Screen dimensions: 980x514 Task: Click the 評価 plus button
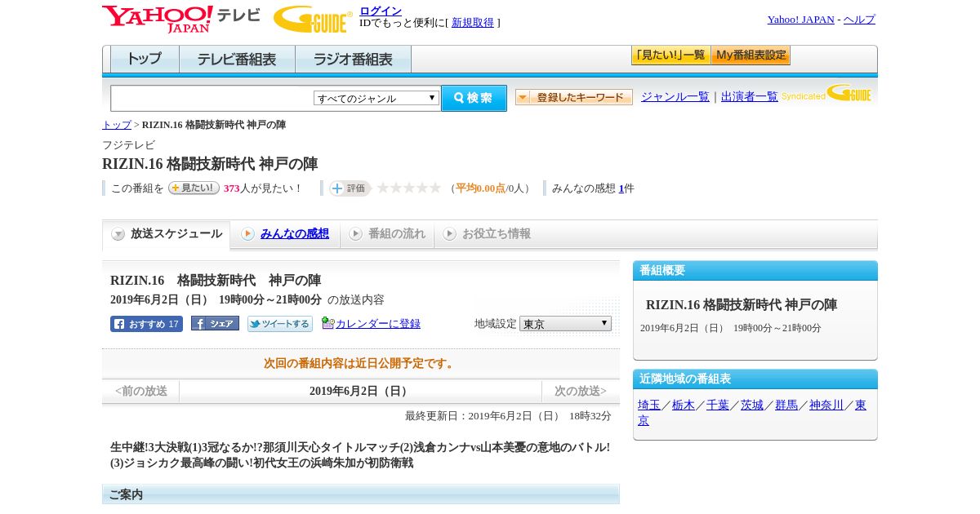350,188
